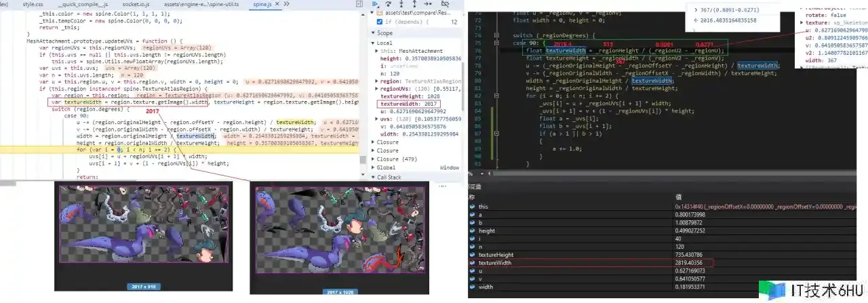Viewport: 868px width, 303px height.
Task: Toggle the debugger sidebar panel icon
Action: point(359,4)
